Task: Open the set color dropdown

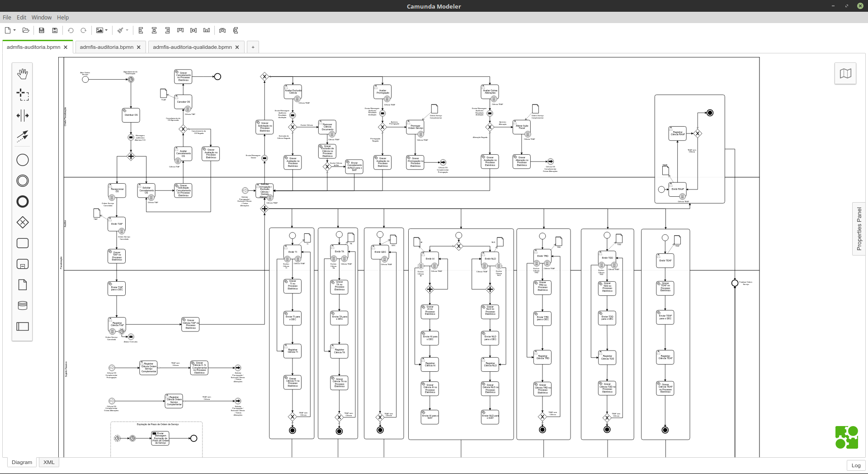Action: [x=127, y=30]
